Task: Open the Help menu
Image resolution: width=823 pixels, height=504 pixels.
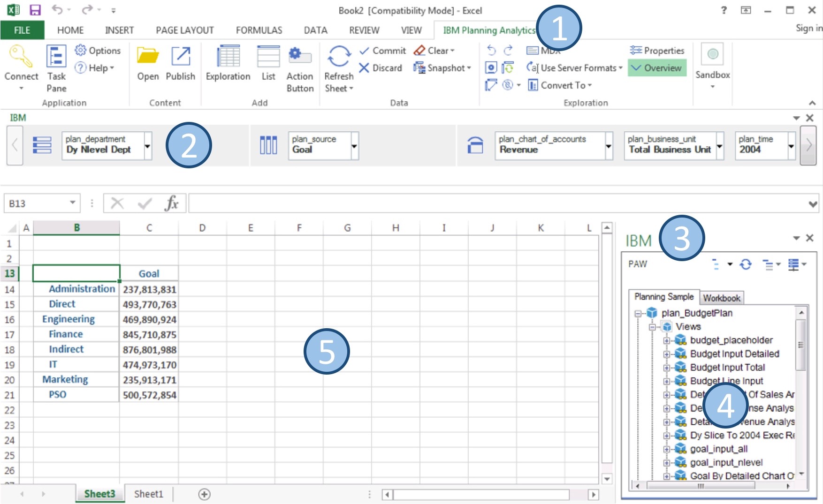Action: [x=95, y=68]
